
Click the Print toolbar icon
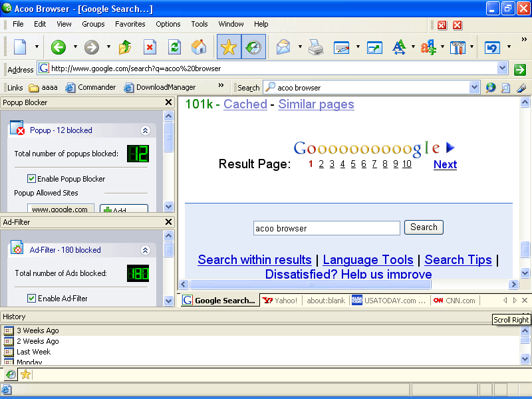click(316, 47)
